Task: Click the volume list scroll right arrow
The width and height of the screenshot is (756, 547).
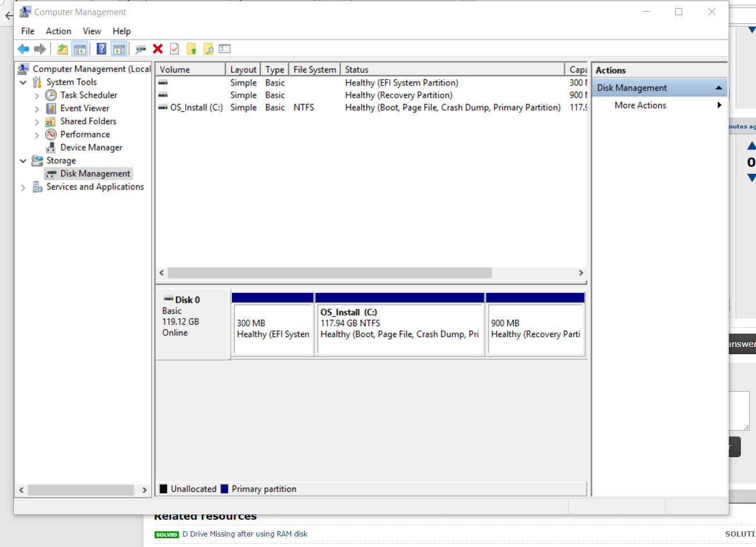Action: pos(581,273)
